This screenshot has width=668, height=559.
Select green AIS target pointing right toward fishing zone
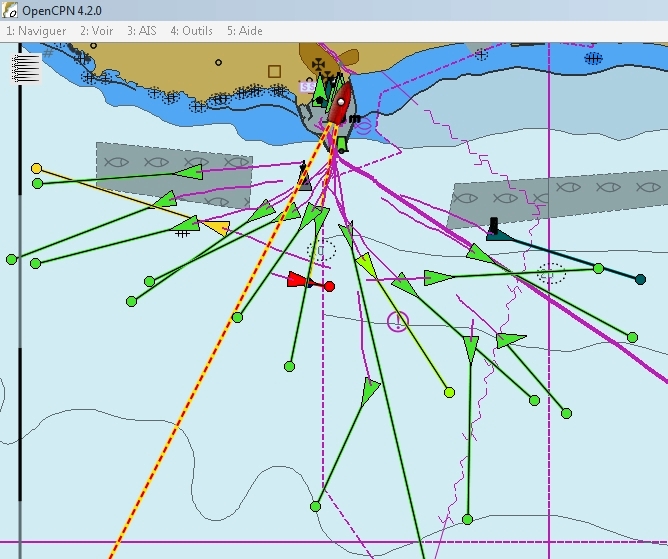click(438, 278)
